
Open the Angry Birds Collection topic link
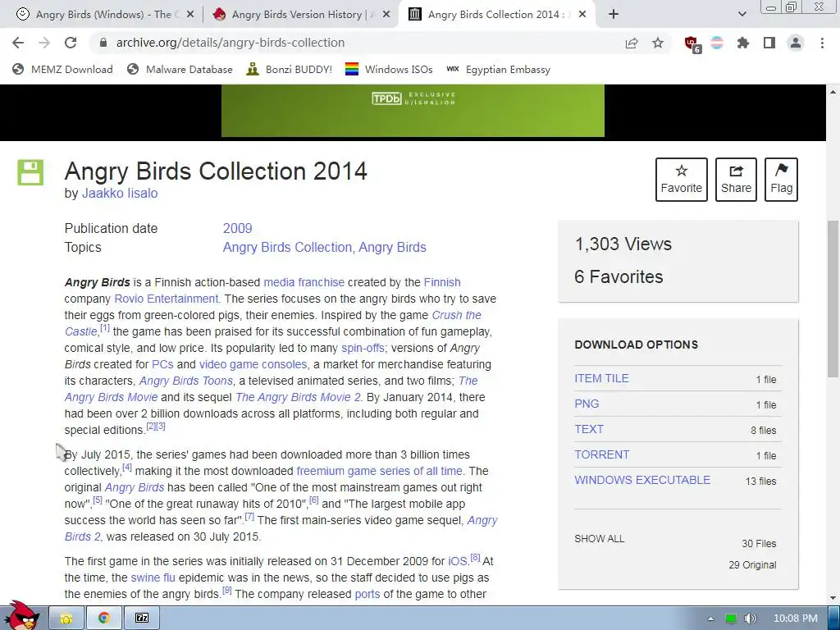click(x=287, y=248)
